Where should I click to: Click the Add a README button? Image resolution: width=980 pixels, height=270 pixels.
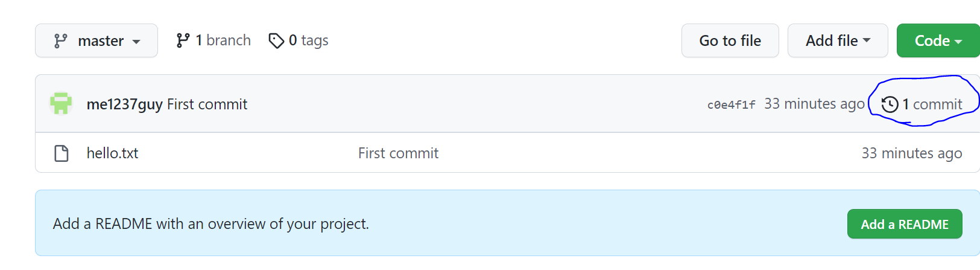coord(905,224)
